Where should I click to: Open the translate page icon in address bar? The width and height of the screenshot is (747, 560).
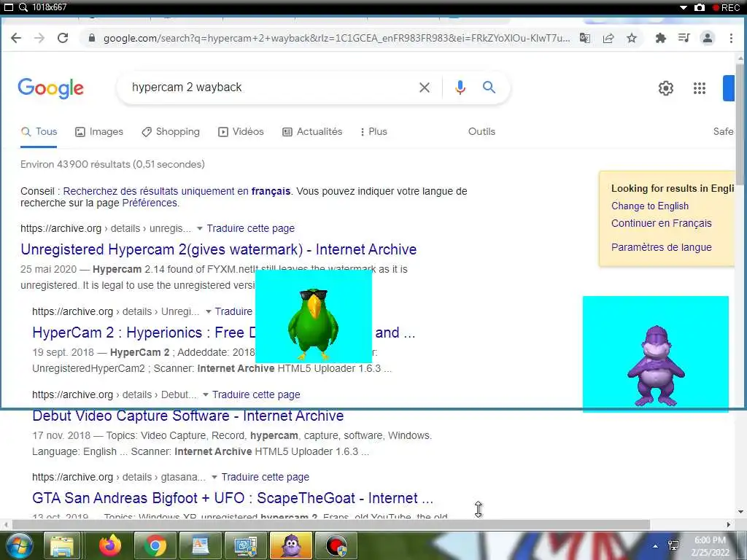(x=585, y=38)
